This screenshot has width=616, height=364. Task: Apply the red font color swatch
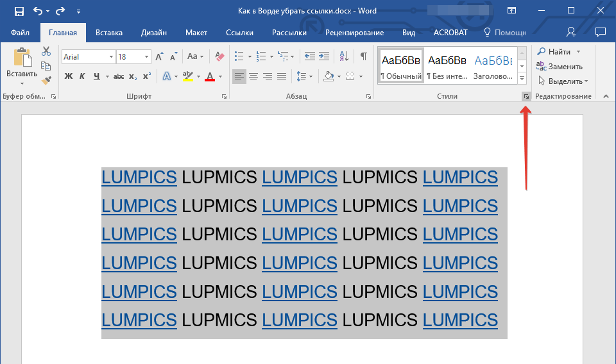(x=210, y=77)
